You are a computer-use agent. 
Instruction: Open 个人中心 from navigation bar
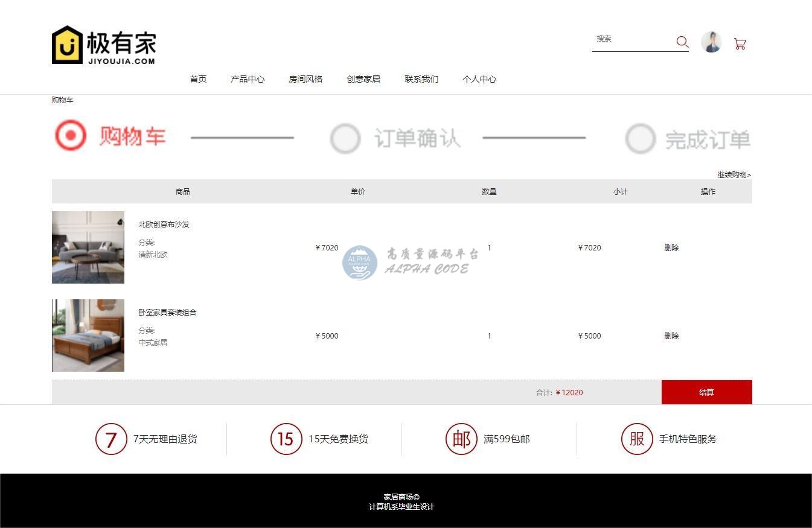pyautogui.click(x=479, y=79)
